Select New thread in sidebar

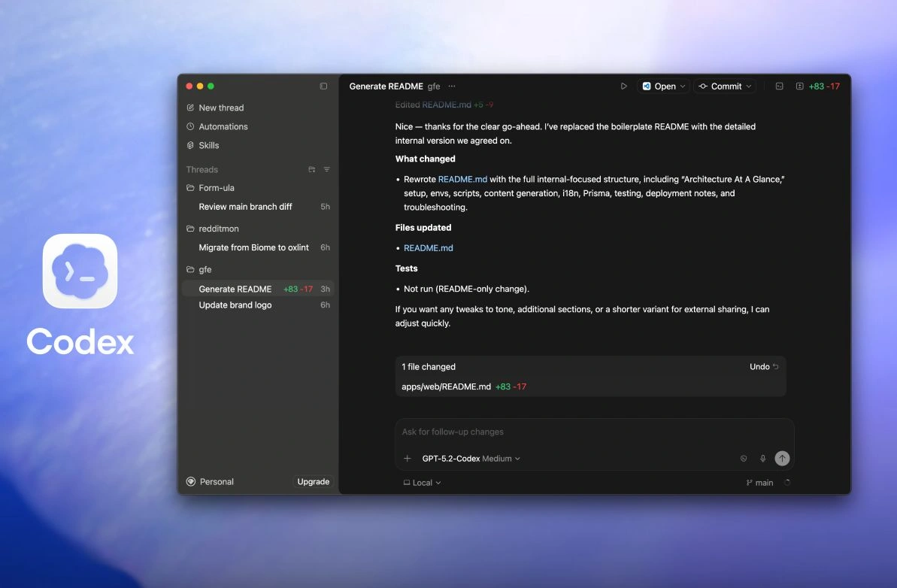[x=257, y=108]
